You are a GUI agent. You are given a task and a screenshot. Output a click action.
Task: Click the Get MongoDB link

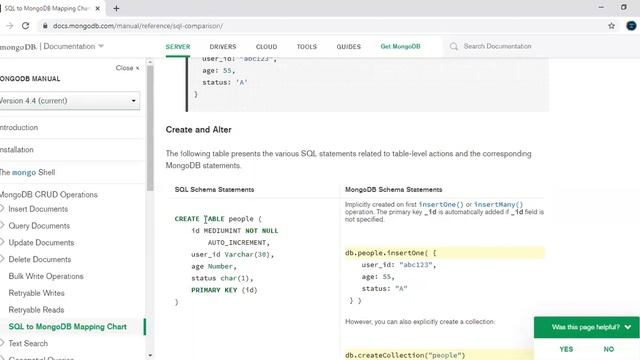pyautogui.click(x=400, y=47)
